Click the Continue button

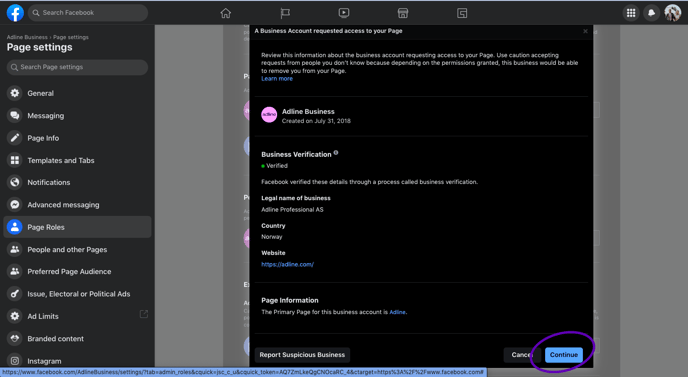click(564, 355)
